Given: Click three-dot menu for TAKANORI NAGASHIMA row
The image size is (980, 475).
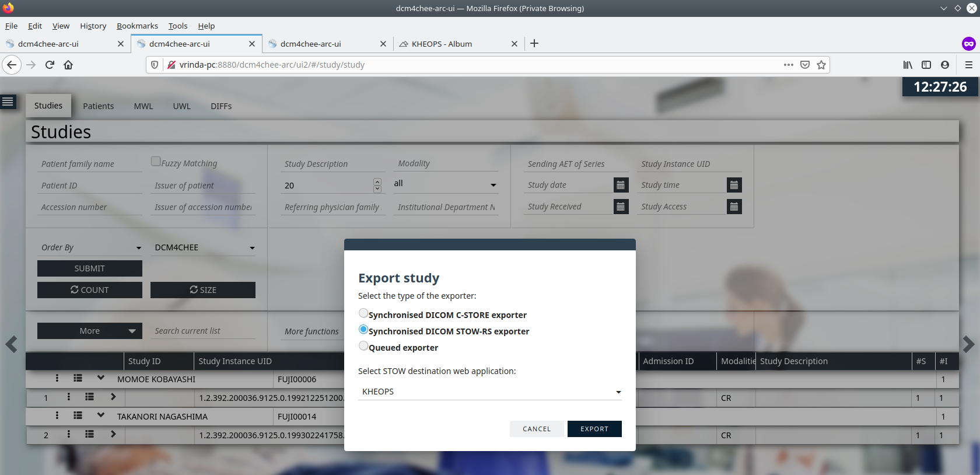Looking at the screenshot, I should 57,415.
